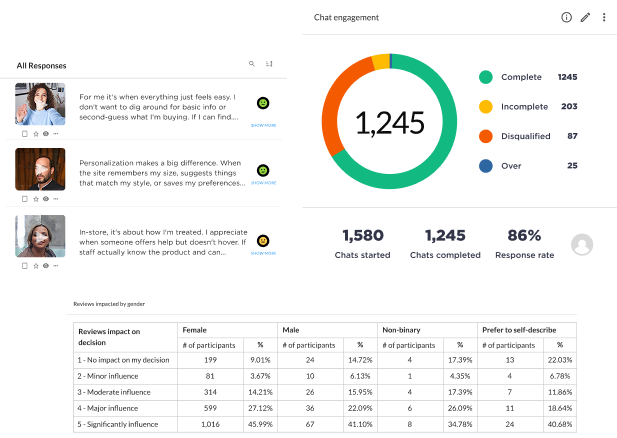Star the 'For me it's when everything' response
The width and height of the screenshot is (617, 438).
click(x=36, y=134)
